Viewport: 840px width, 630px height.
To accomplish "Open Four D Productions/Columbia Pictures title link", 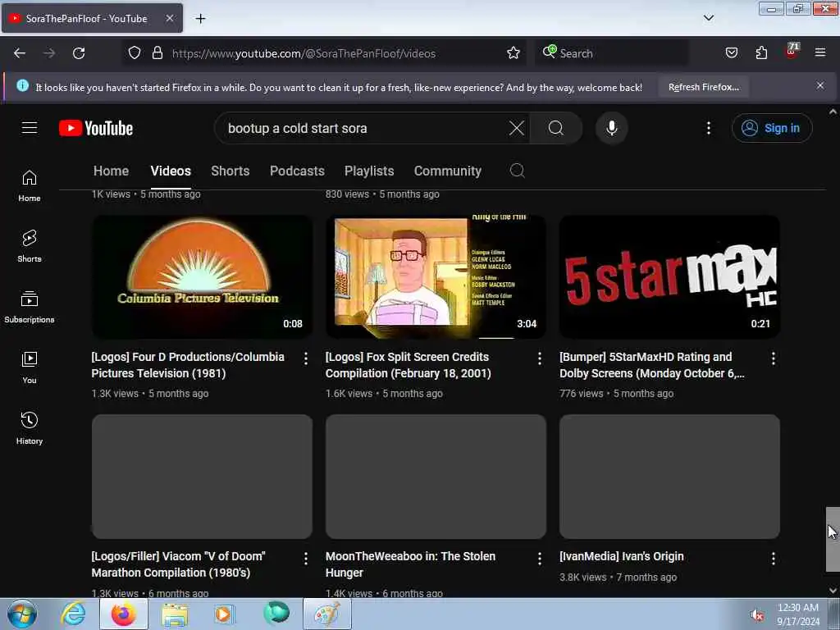I will (x=188, y=365).
